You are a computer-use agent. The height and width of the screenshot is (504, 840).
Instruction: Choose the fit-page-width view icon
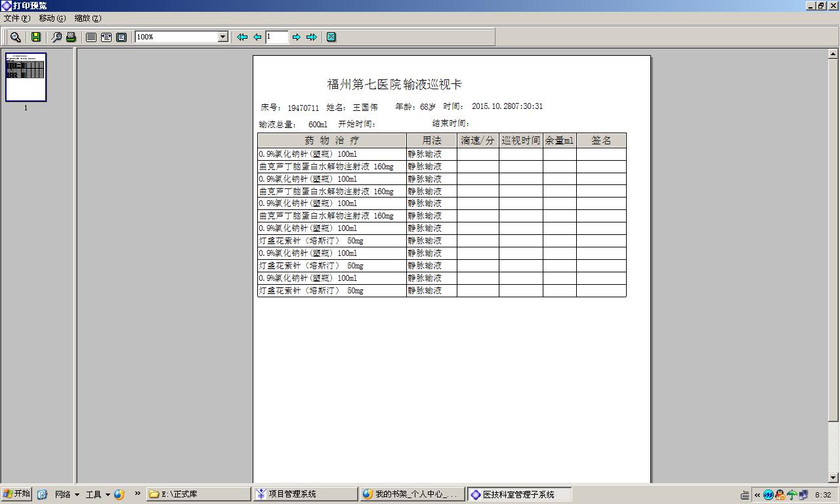click(106, 37)
